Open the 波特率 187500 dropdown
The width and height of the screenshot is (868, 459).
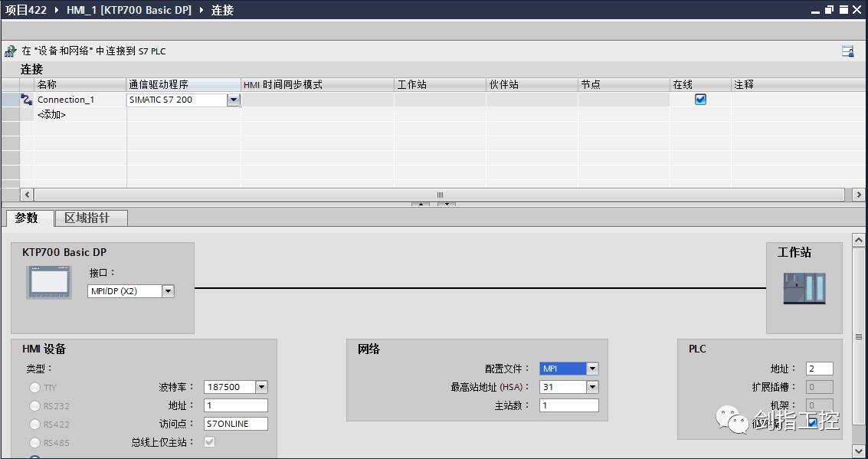point(260,387)
